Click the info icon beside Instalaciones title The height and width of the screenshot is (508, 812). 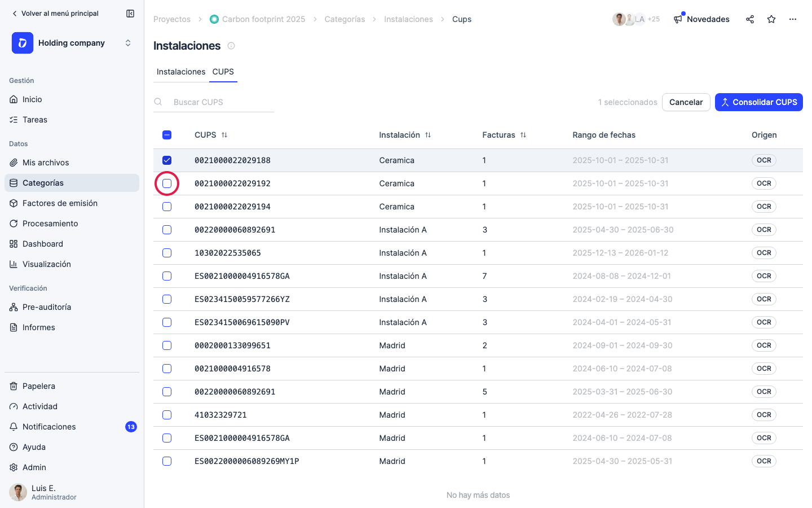(231, 46)
